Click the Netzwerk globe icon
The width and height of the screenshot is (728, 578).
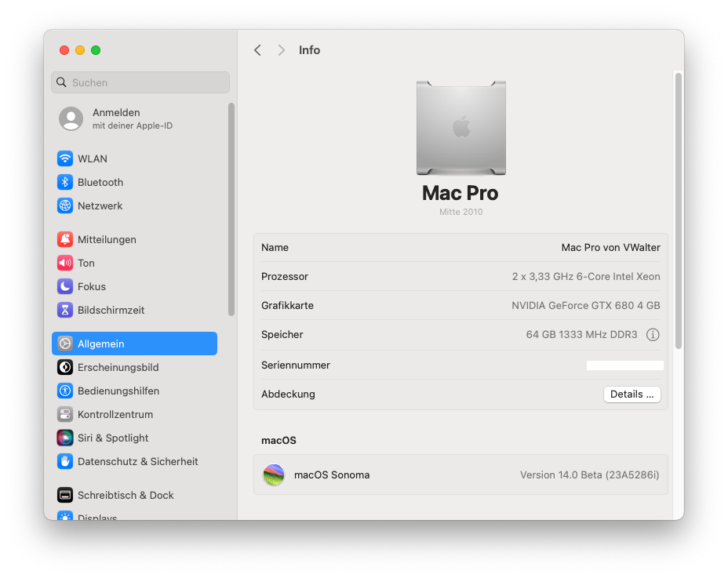point(65,205)
